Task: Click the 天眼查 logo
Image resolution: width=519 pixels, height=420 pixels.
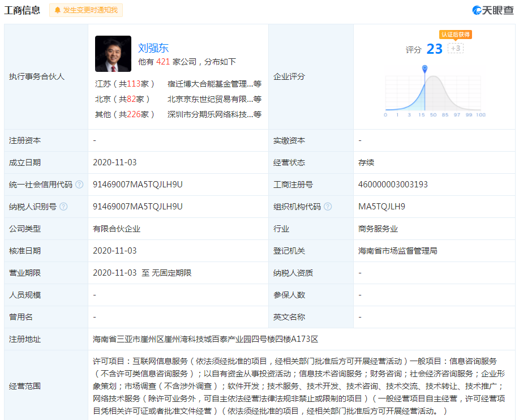Action: click(492, 10)
